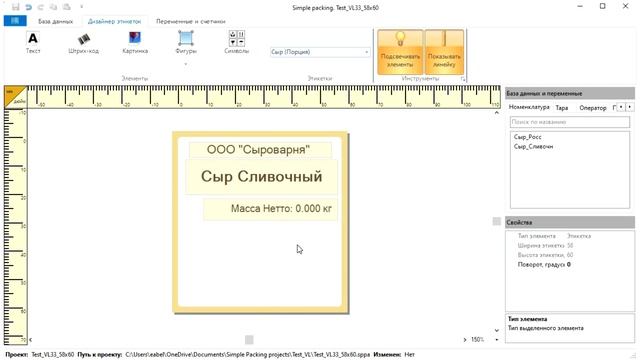Insert a Картинка image element
640x360 pixels.
135,42
